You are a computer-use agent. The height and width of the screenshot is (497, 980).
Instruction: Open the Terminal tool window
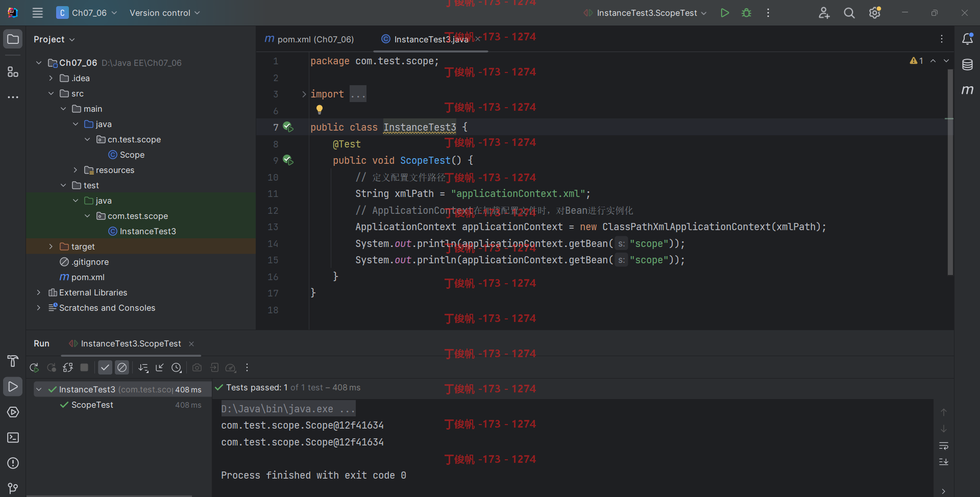(x=13, y=438)
